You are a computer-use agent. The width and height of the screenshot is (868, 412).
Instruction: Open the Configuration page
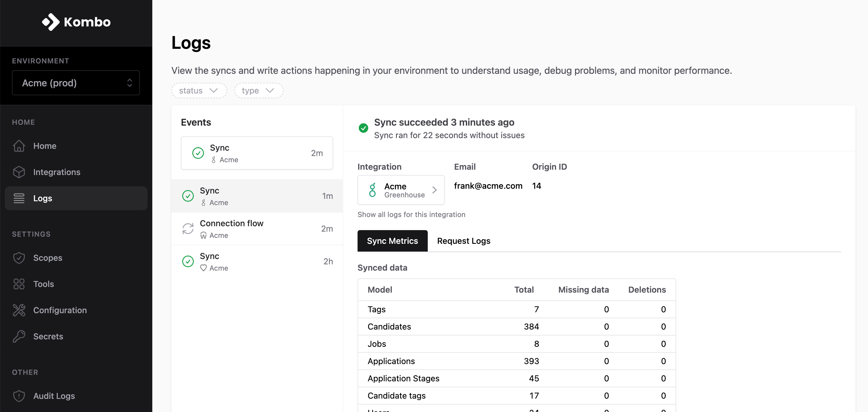pos(76,310)
